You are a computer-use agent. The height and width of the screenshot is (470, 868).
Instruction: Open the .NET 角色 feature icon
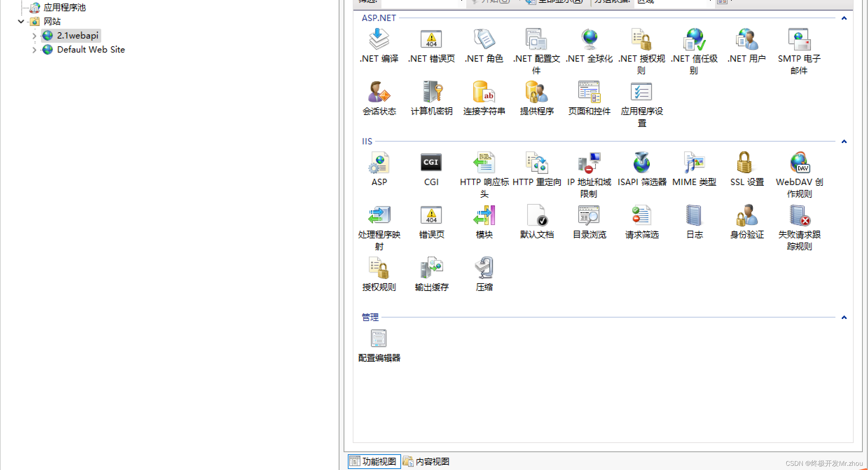point(484,39)
